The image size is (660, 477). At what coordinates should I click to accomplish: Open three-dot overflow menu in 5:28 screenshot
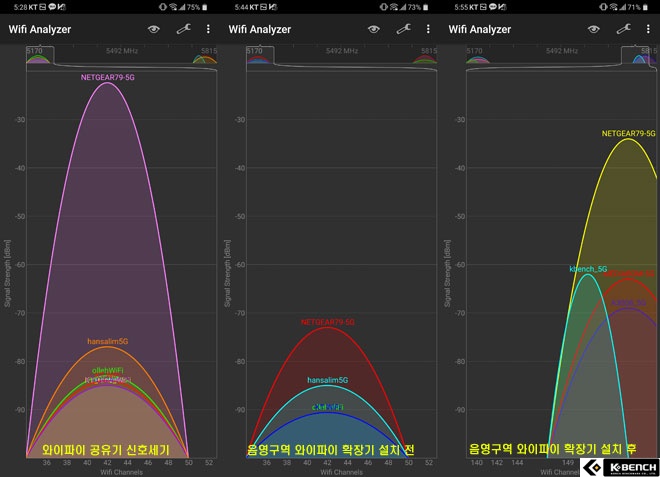pyautogui.click(x=208, y=29)
